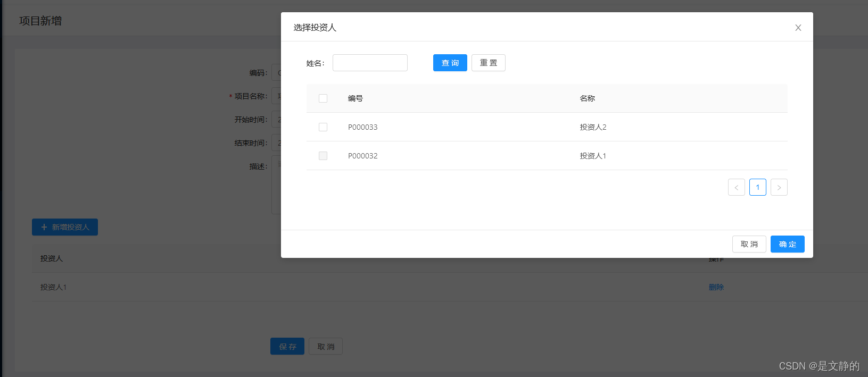The height and width of the screenshot is (377, 868).
Task: Click the 选择投资人 dialog title
Action: tap(315, 28)
